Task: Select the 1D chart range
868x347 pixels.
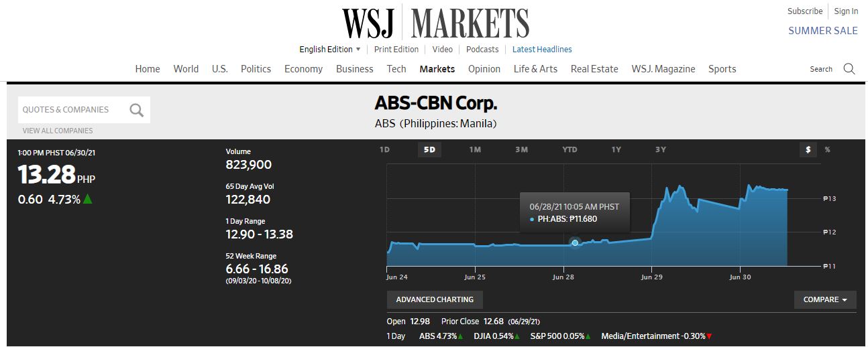Action: pyautogui.click(x=384, y=149)
